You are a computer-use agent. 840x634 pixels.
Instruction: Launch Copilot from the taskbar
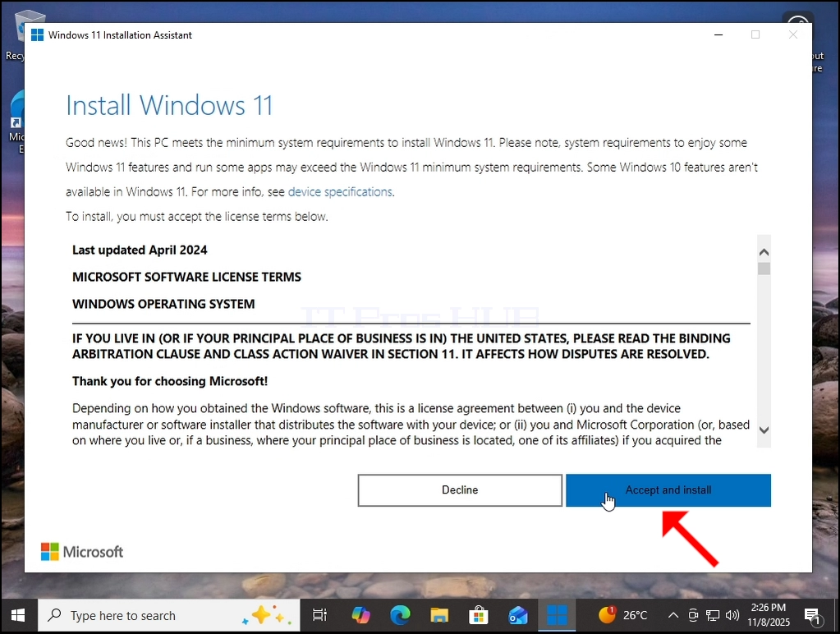point(360,616)
